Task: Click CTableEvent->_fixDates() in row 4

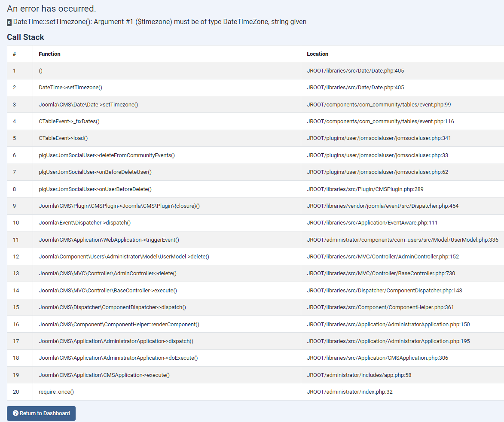Action: click(69, 121)
